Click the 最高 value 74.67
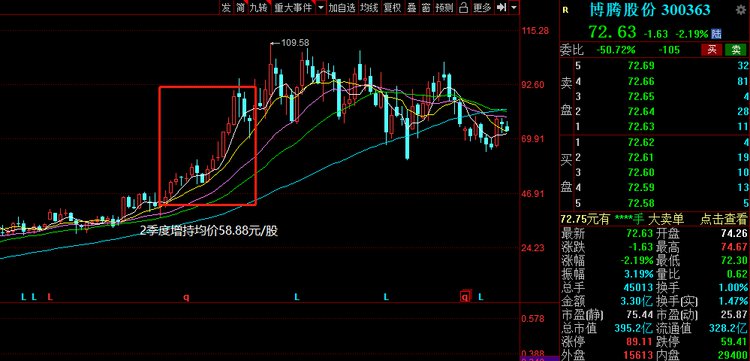The height and width of the screenshot is (361, 750). coord(734,247)
